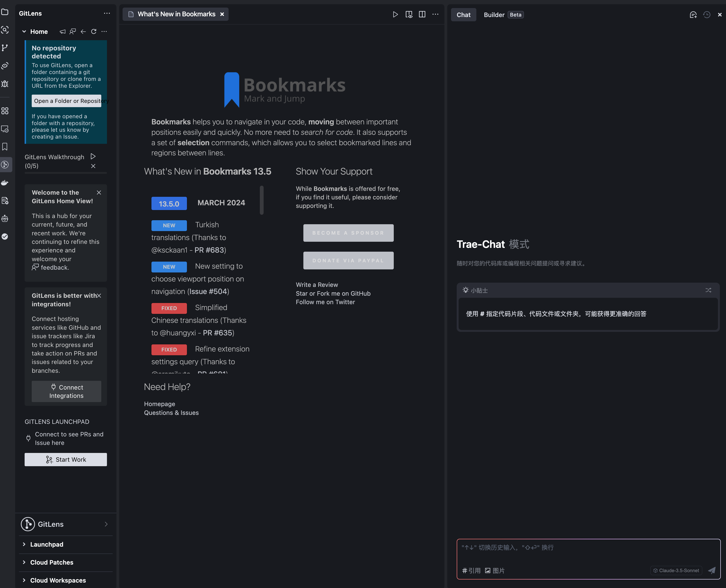Open the Search view in activity bar

coord(5,30)
